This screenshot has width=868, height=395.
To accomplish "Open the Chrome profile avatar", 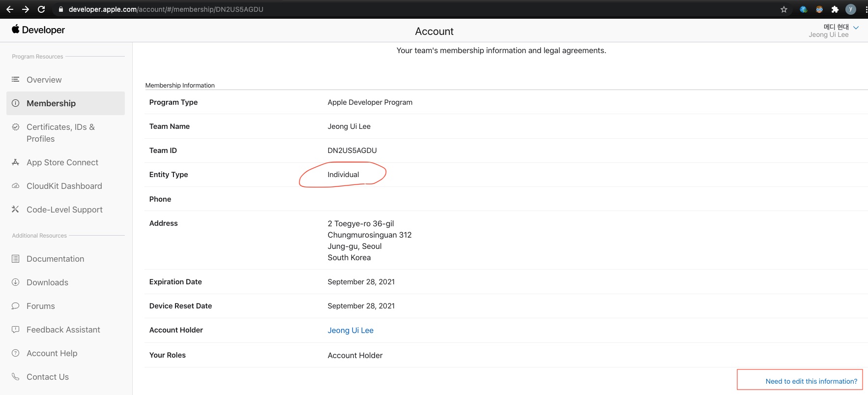I will tap(851, 9).
